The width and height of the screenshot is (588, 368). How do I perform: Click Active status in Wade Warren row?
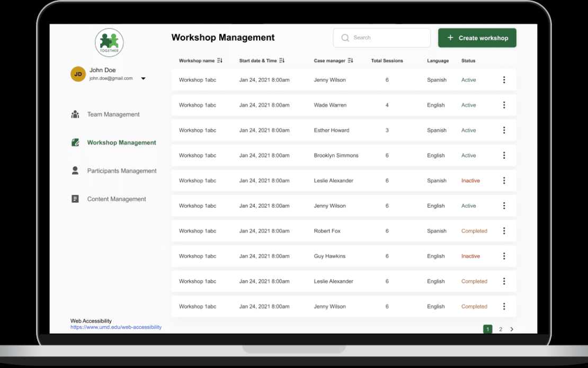click(x=468, y=105)
